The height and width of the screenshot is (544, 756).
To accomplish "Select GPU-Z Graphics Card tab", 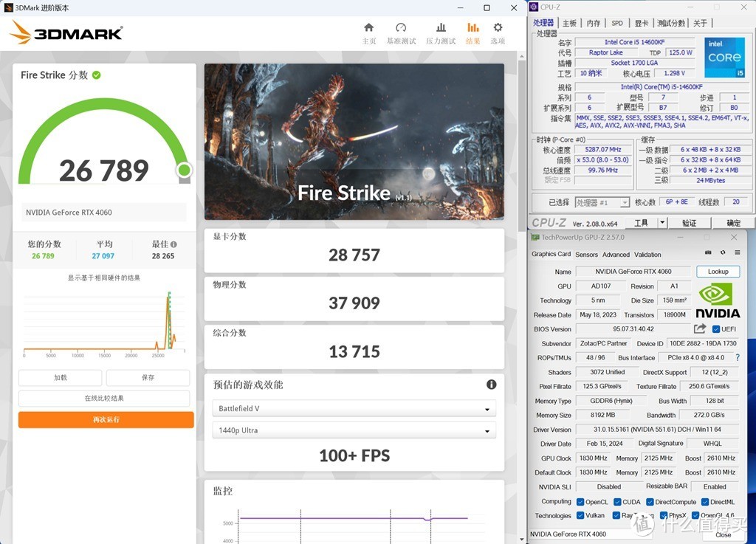I will coord(551,254).
